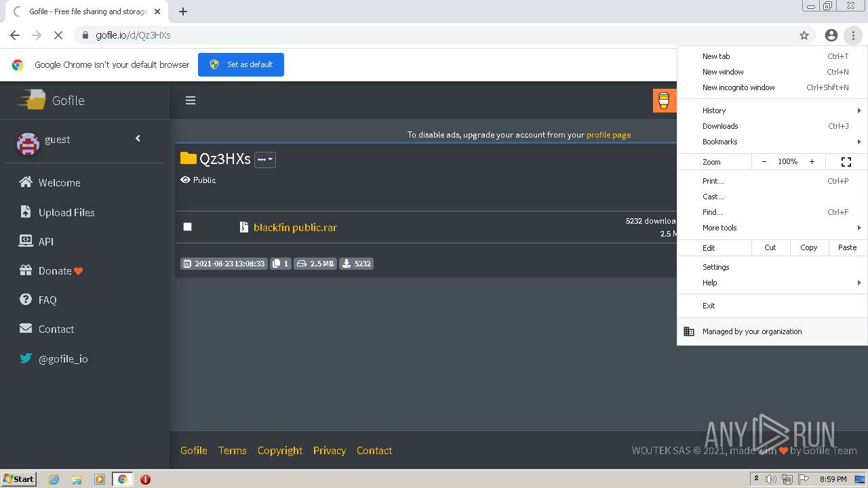This screenshot has height=488, width=868.
Task: Select the blackfin public.rar checkbox
Action: coord(187,226)
